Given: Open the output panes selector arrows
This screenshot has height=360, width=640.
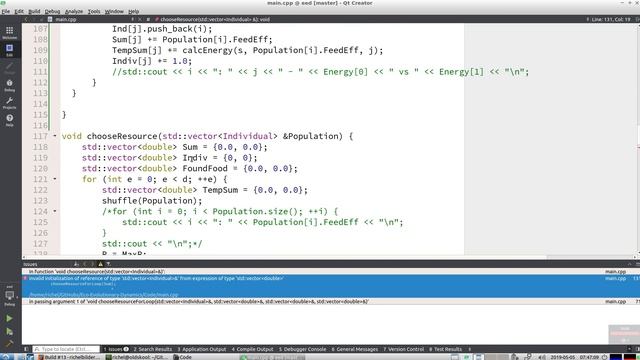Looking at the screenshot, I should coord(469,349).
